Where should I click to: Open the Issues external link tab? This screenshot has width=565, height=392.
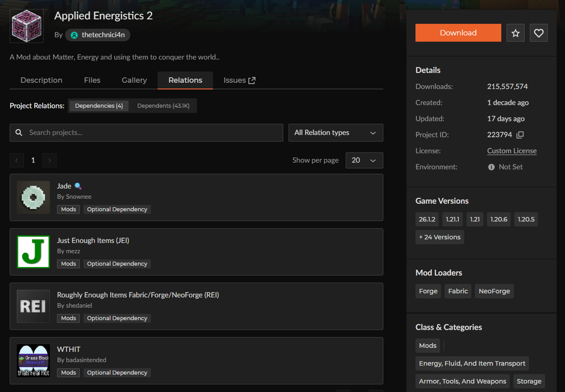tap(239, 80)
